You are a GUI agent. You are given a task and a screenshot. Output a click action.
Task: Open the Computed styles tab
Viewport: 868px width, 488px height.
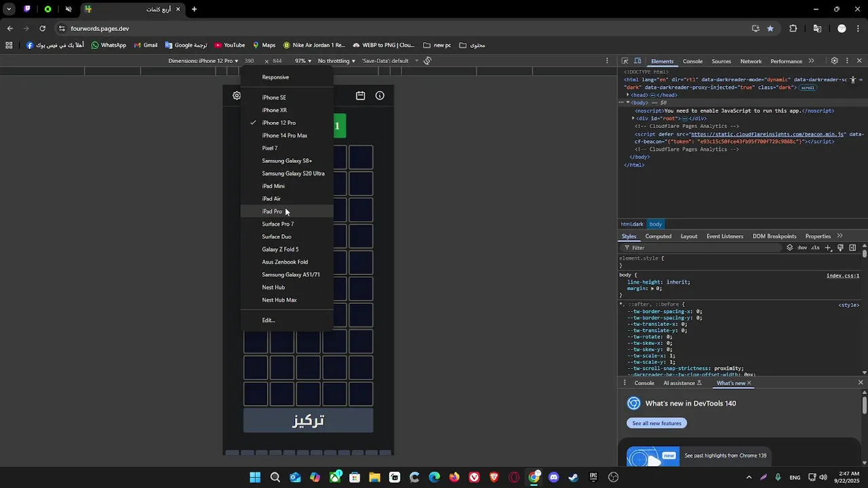(x=658, y=236)
